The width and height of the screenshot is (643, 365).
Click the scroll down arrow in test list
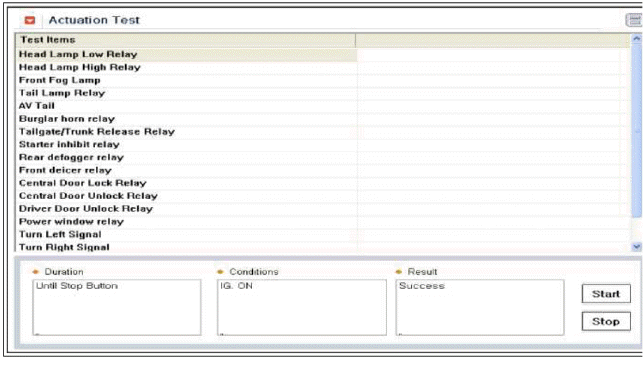pos(636,246)
